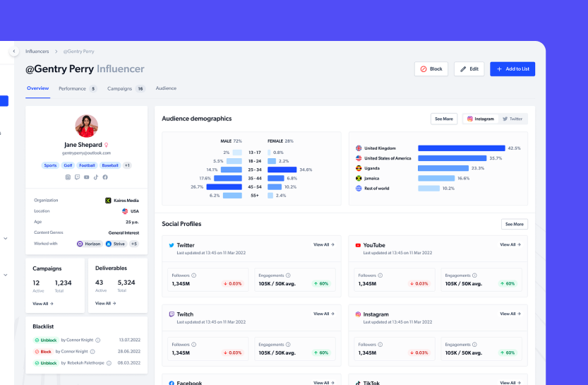Open the Instagram icon under Jane Shepard
The image size is (588, 385).
(x=68, y=177)
